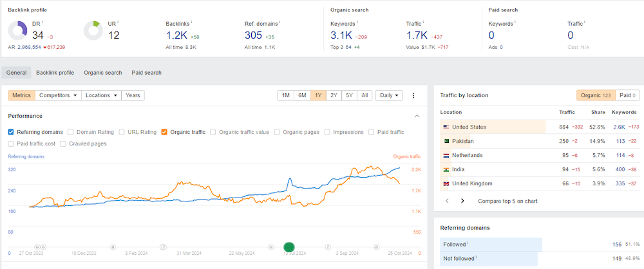Open the Organic search tab

pos(102,73)
